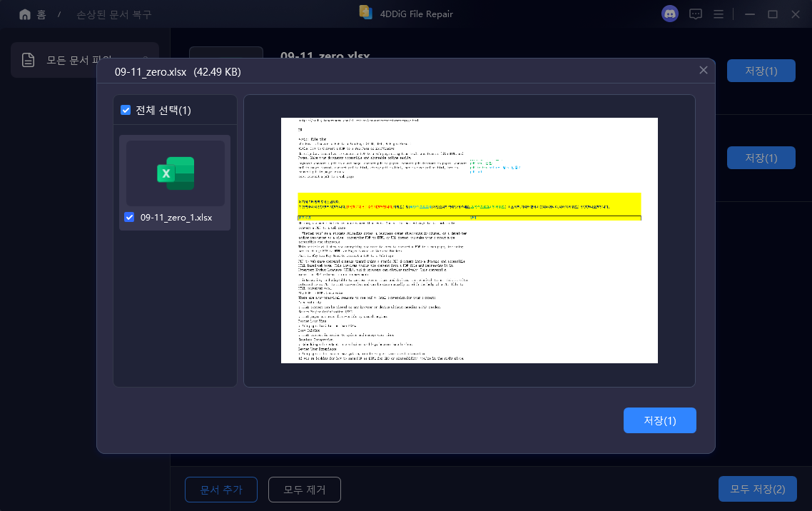Click the 문서 추가 button

pos(221,490)
